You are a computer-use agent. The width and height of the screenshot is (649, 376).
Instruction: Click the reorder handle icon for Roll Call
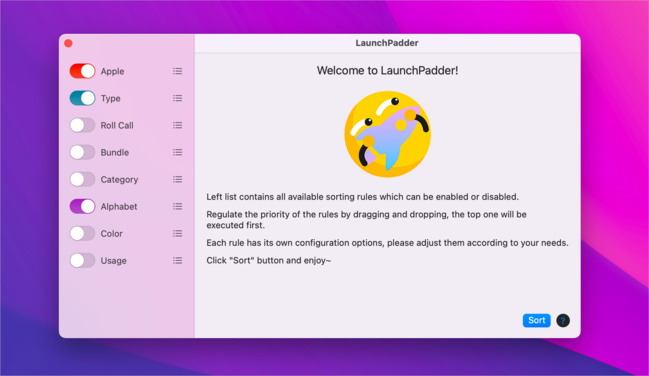(x=178, y=125)
